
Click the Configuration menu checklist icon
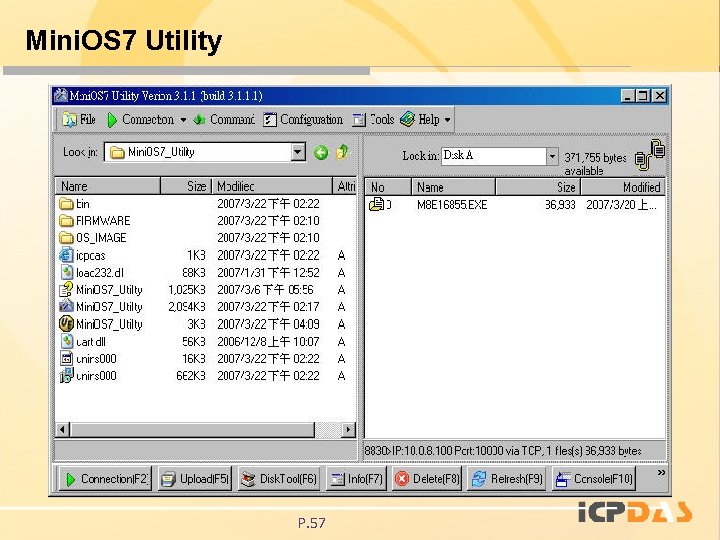(x=270, y=120)
